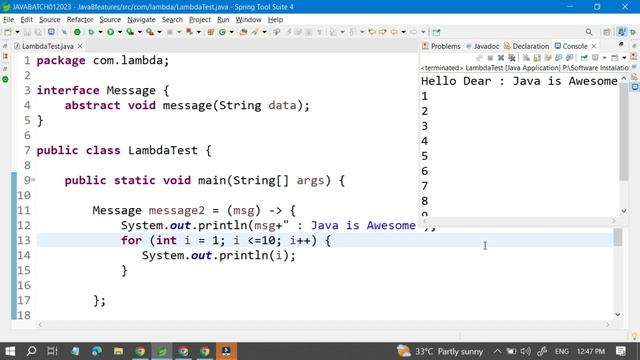Click the green Relaunch toolbar icon

tap(77, 32)
